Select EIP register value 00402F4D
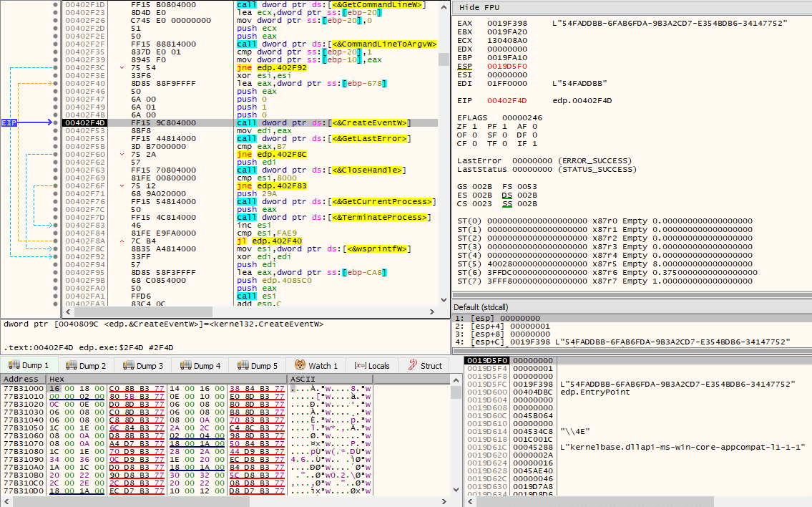 (x=507, y=100)
